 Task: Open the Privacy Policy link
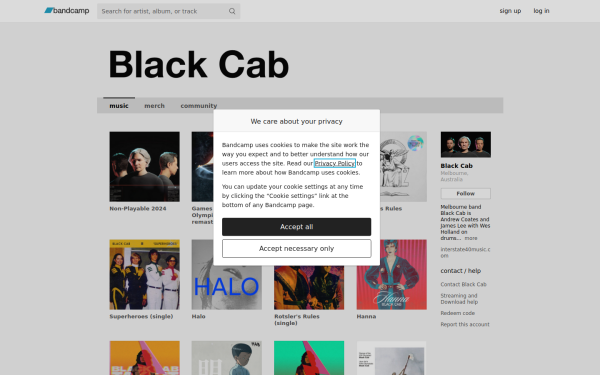tap(335, 163)
